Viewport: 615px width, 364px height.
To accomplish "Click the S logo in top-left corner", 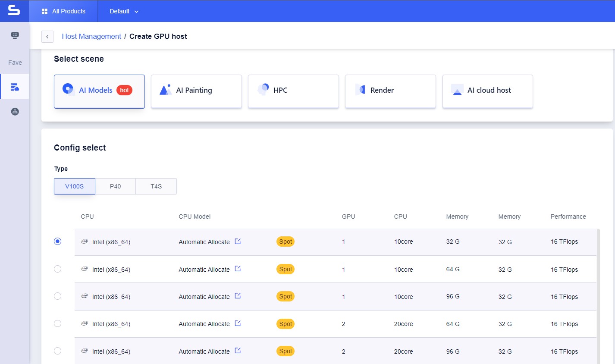I will pyautogui.click(x=14, y=11).
